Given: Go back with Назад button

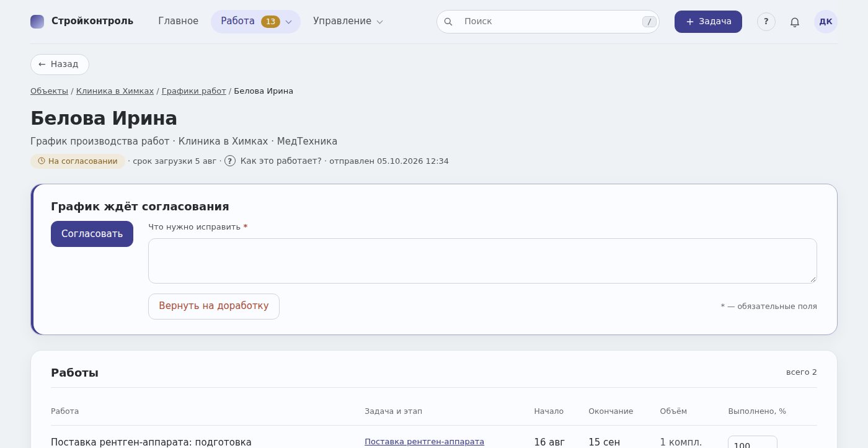Looking at the screenshot, I should [60, 65].
